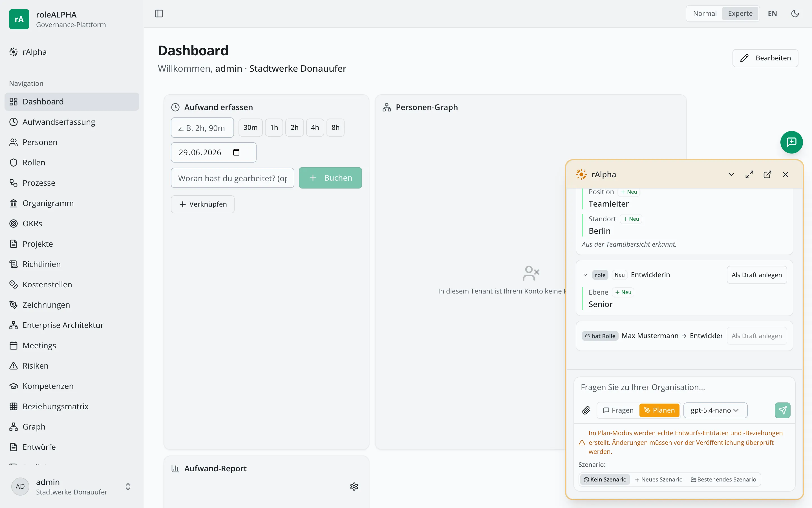Select Bestehendes Szenario option

click(x=723, y=479)
